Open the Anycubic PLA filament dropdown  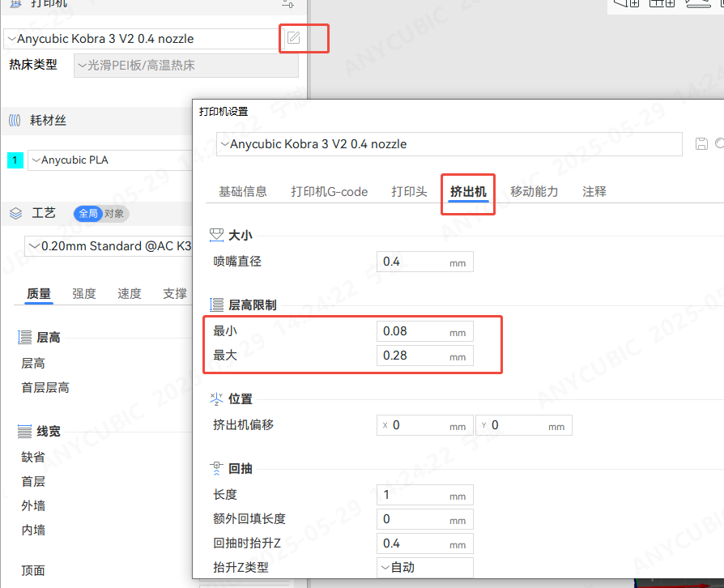click(x=110, y=160)
